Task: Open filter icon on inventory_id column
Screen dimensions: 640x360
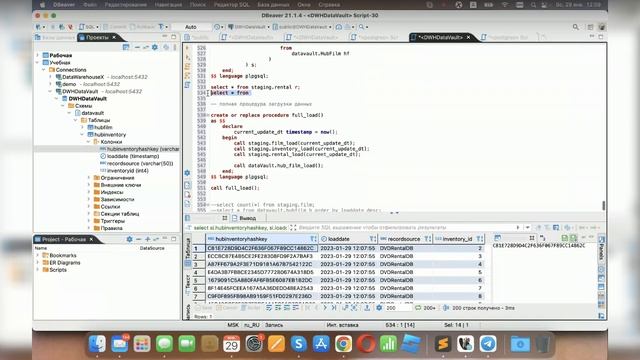Action: pos(480,239)
